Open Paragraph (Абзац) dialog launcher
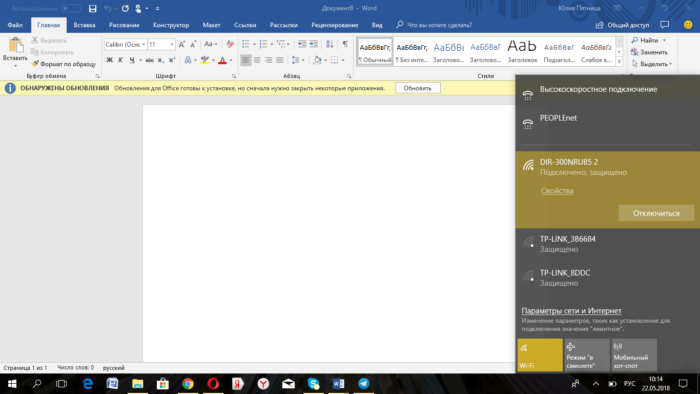The height and width of the screenshot is (394, 700). coord(349,76)
